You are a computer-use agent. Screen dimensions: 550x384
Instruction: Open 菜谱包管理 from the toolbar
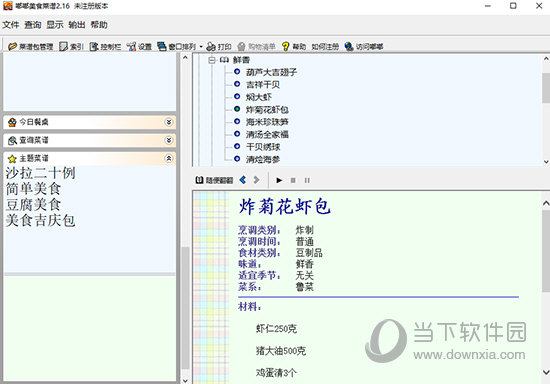pyautogui.click(x=31, y=46)
